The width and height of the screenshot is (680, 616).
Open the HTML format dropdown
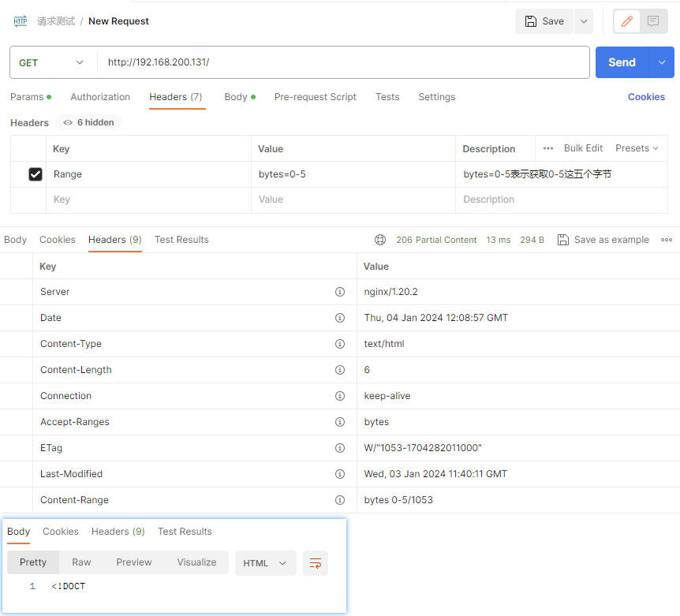(x=265, y=563)
